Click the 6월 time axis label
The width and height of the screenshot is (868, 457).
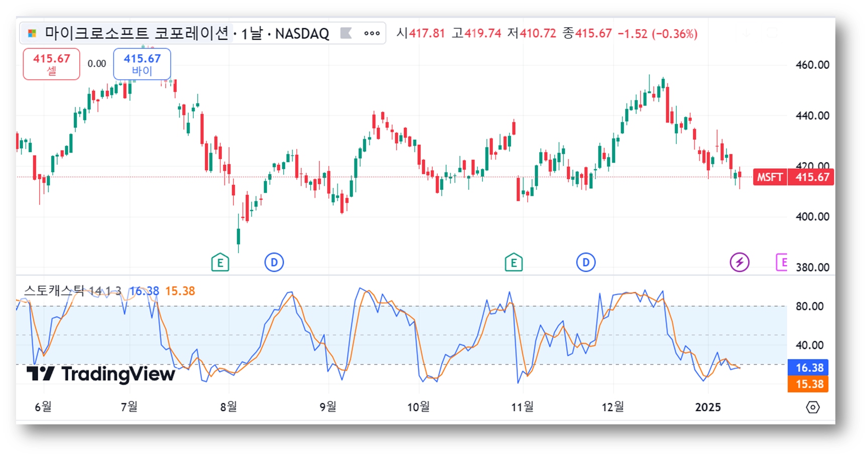point(43,407)
